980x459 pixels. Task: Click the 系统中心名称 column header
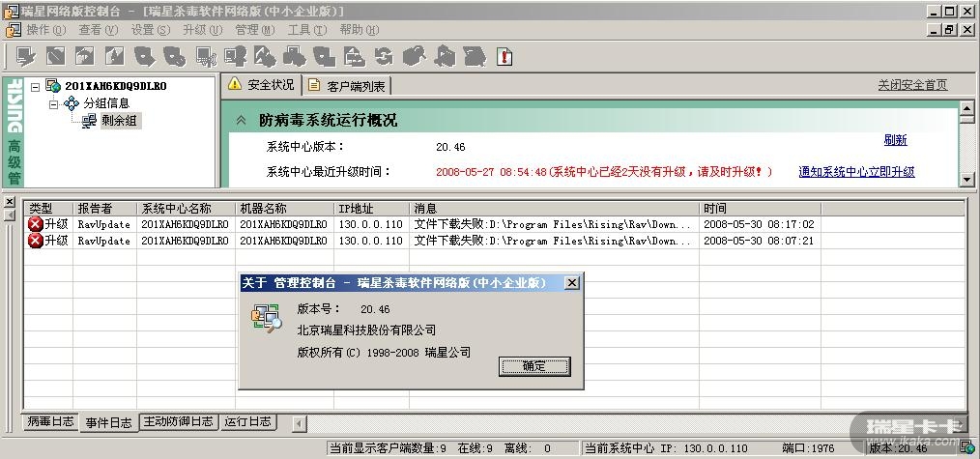tap(187, 209)
